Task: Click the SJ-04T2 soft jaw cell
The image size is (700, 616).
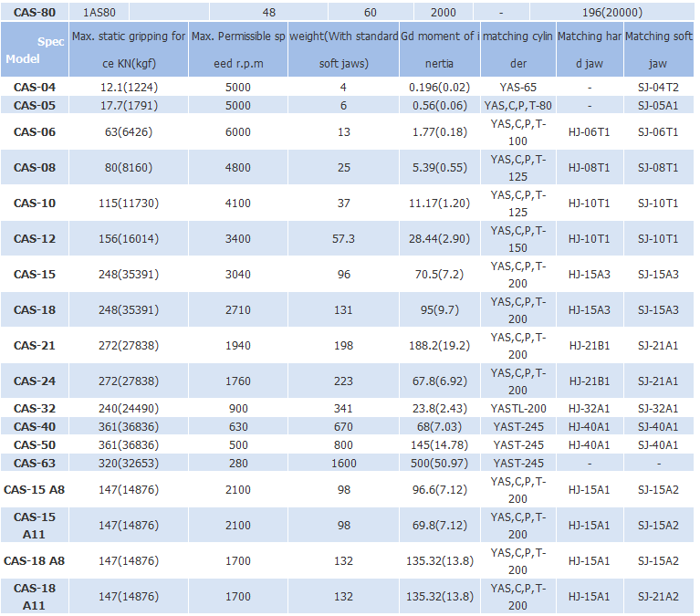Action: tap(659, 87)
